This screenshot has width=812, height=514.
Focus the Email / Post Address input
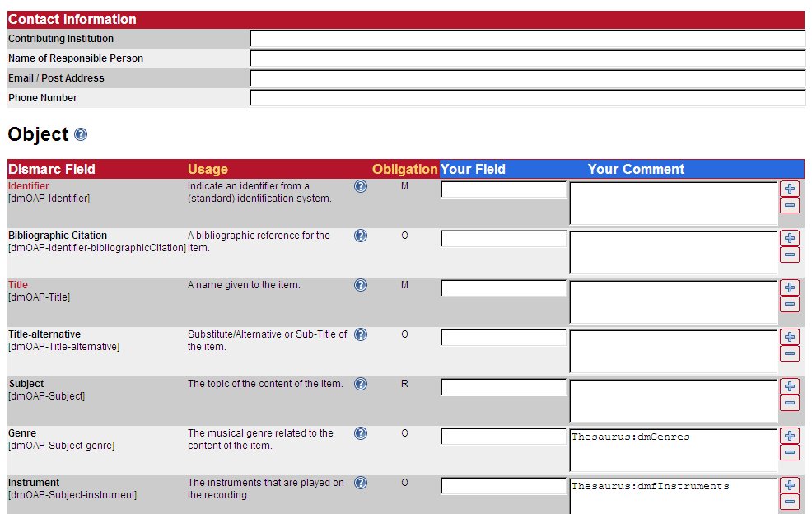click(528, 78)
